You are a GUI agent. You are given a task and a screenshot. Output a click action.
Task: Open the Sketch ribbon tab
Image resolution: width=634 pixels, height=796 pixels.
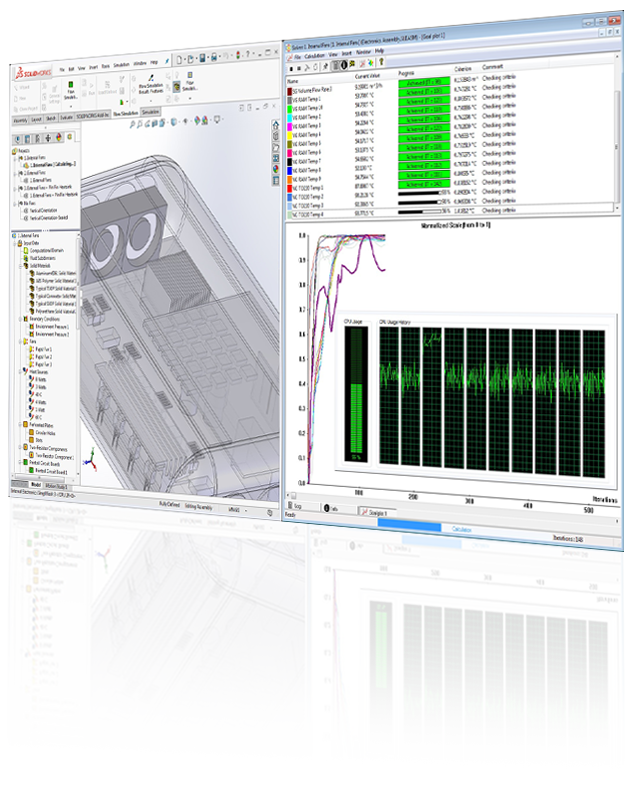[x=50, y=117]
